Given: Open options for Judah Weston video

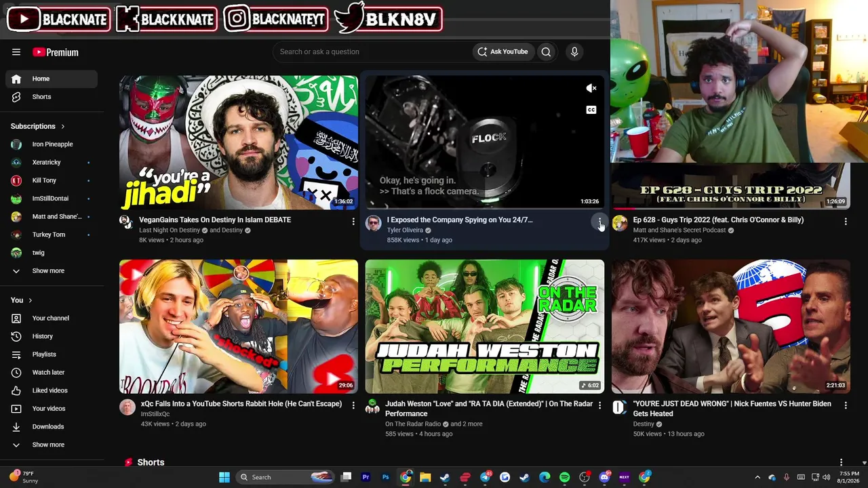Looking at the screenshot, I should click(x=599, y=405).
